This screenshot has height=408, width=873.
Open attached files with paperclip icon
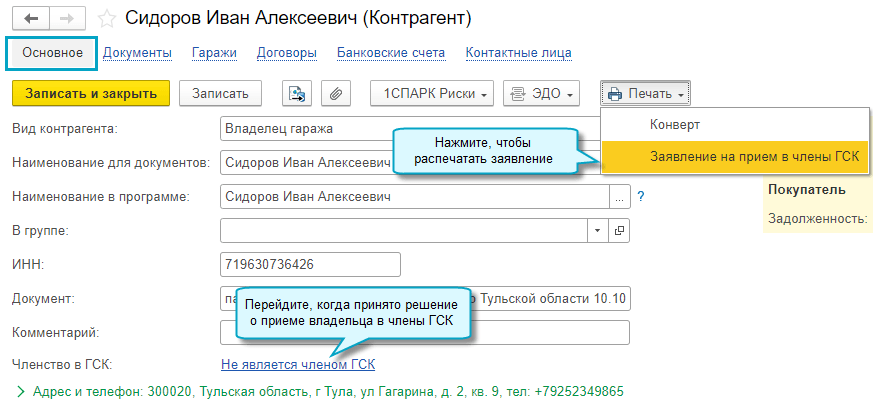tap(335, 94)
